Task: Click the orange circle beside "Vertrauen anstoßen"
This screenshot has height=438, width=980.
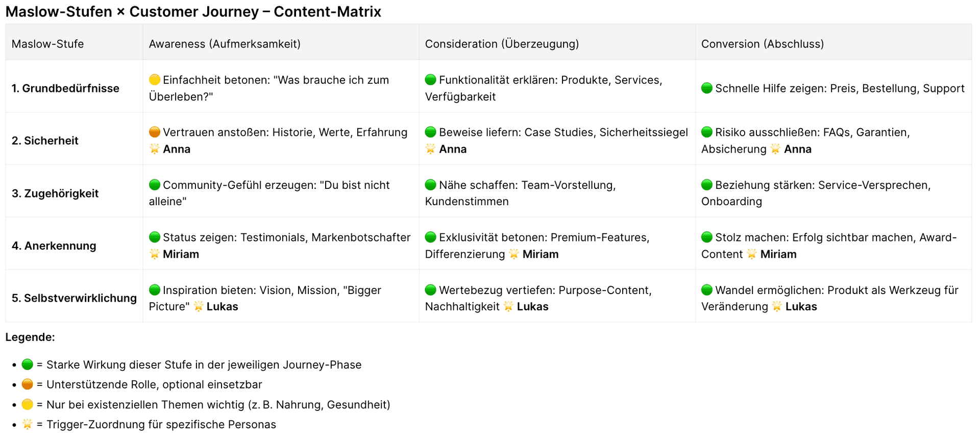Action: pos(155,132)
